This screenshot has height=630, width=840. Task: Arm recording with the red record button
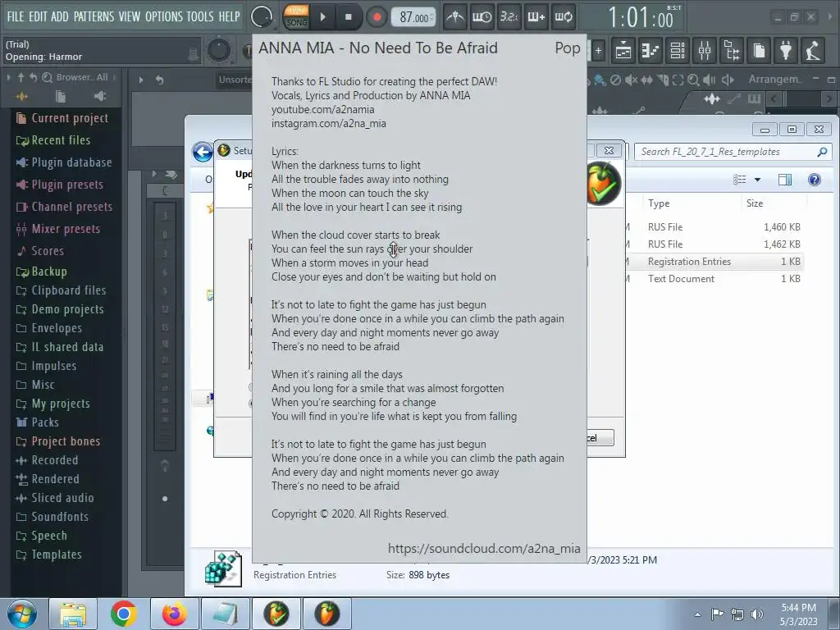pyautogui.click(x=377, y=17)
